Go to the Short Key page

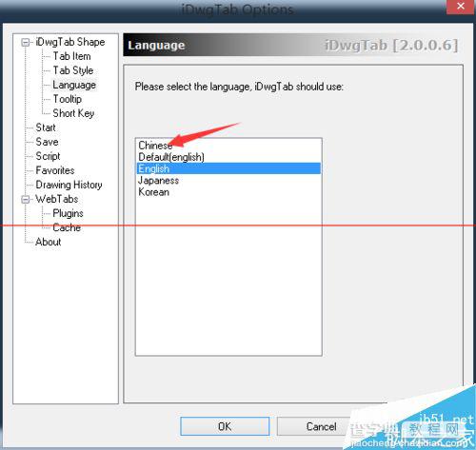[x=73, y=113]
